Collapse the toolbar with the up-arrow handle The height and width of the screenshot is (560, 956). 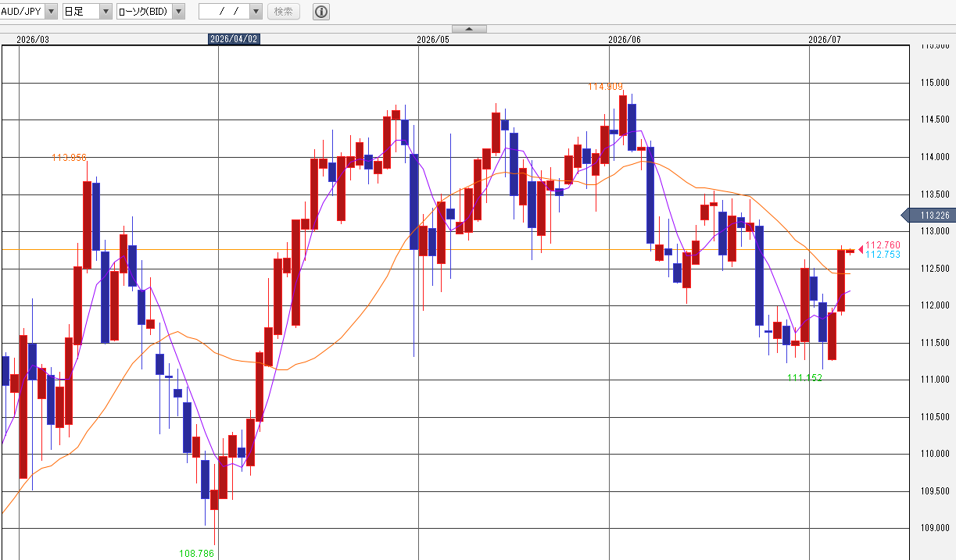[x=469, y=29]
